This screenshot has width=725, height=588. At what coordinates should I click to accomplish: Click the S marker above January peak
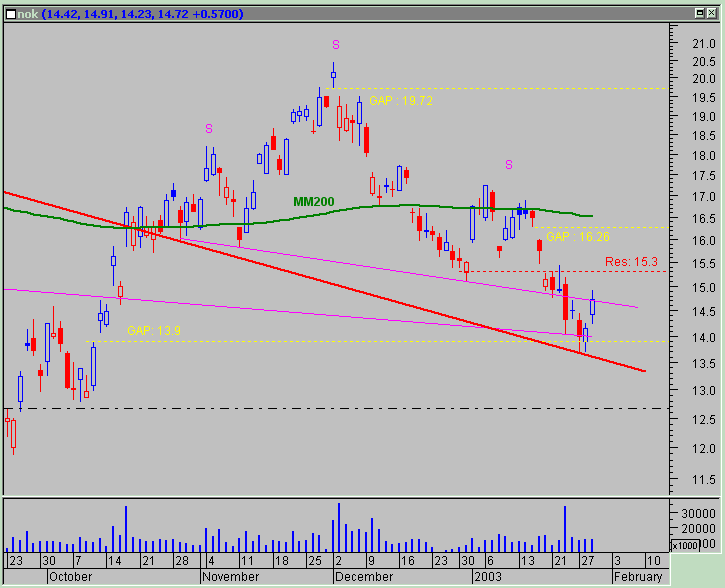(x=509, y=165)
